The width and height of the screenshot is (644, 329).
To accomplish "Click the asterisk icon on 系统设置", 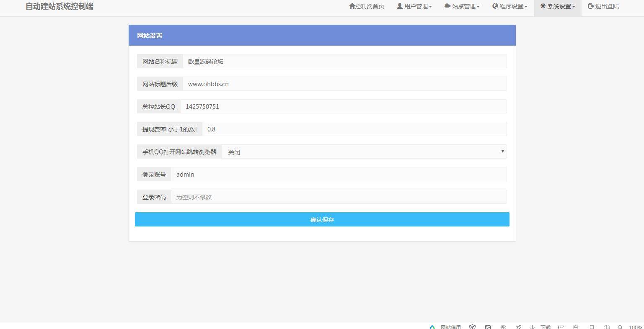I will click(542, 6).
